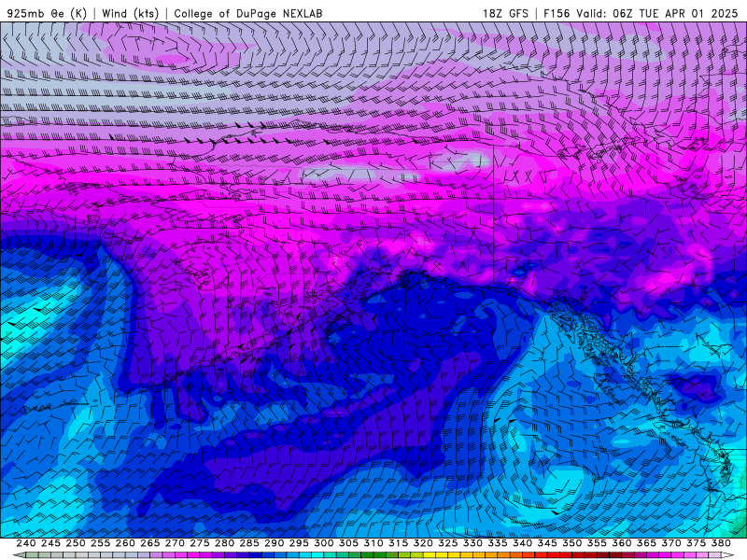
Task: Click the 260 value on the color scale
Action: point(125,543)
